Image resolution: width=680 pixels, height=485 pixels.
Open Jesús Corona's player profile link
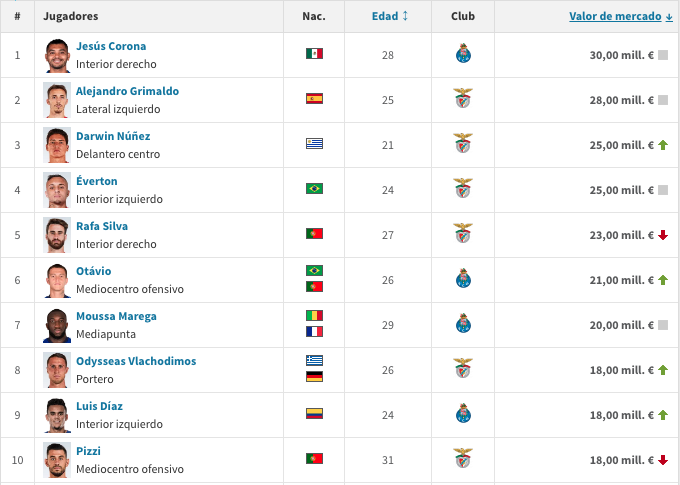pyautogui.click(x=111, y=46)
